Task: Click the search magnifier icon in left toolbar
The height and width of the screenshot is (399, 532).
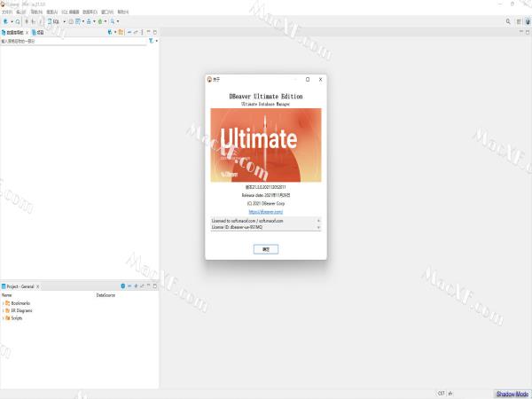Action: point(113,21)
